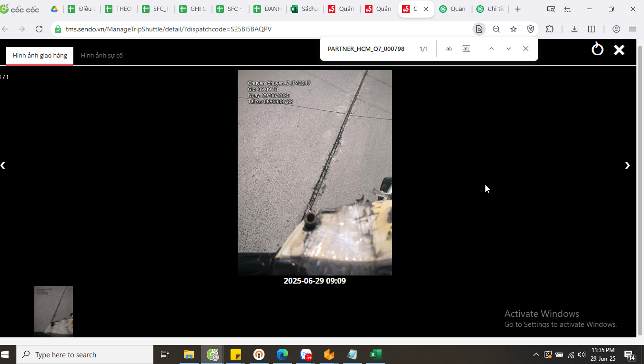
Task: Reload the current page
Action: tap(39, 29)
